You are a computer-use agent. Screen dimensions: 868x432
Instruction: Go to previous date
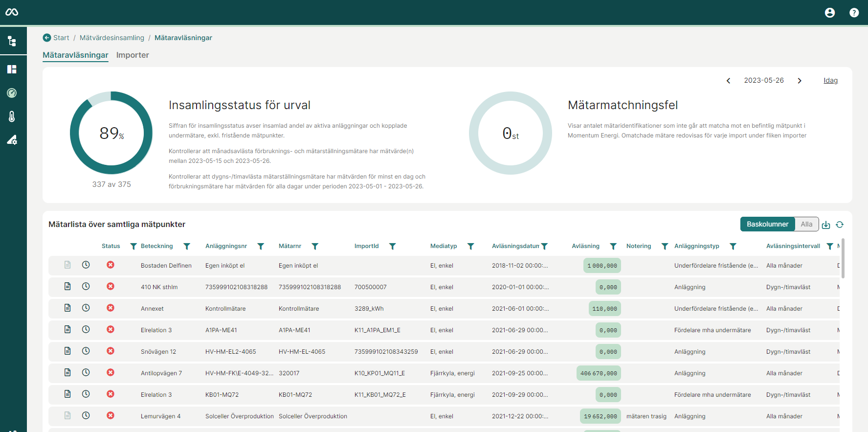pyautogui.click(x=728, y=81)
